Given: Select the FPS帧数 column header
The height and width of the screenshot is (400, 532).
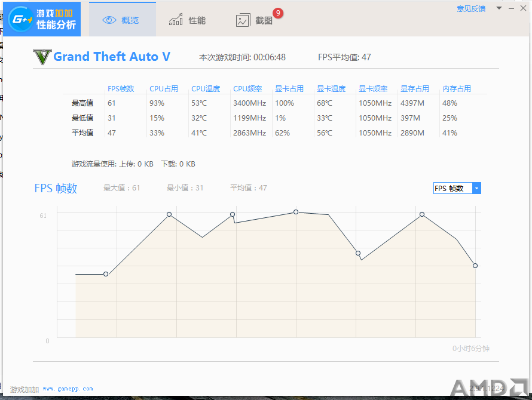Looking at the screenshot, I should pyautogui.click(x=121, y=89).
